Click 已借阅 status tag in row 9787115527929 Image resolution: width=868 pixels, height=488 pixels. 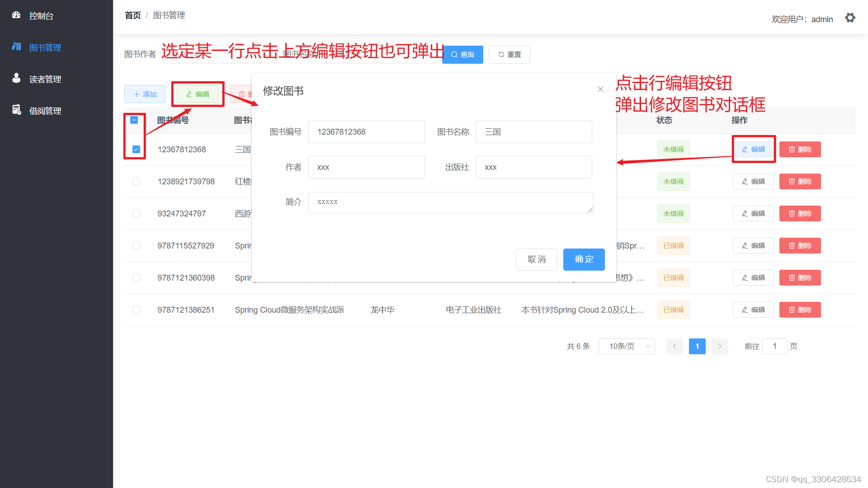[674, 246]
